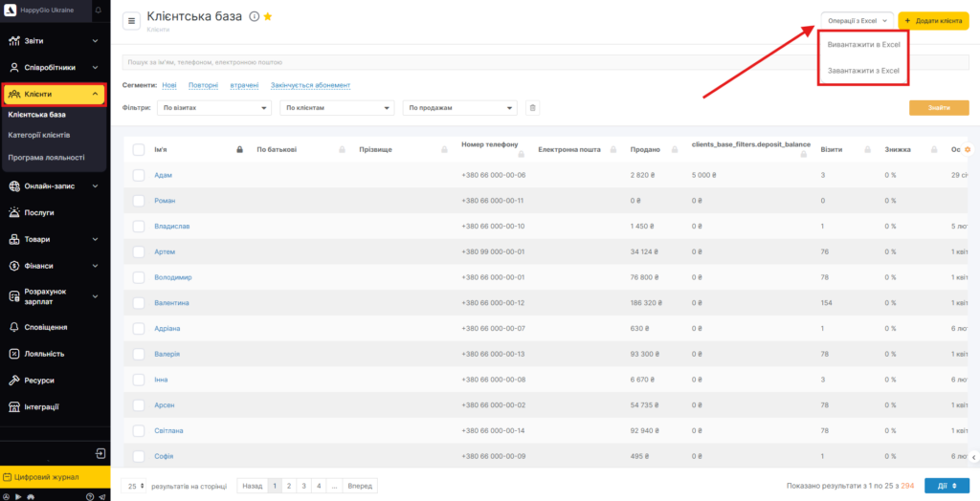The width and height of the screenshot is (980, 501).
Task: Select the checkbox for client Адам
Action: click(139, 175)
